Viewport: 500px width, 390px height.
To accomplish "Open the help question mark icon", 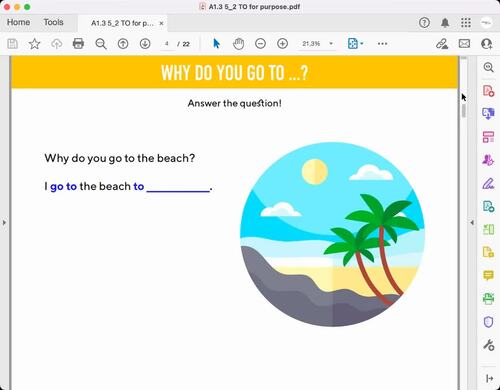I will tap(424, 23).
